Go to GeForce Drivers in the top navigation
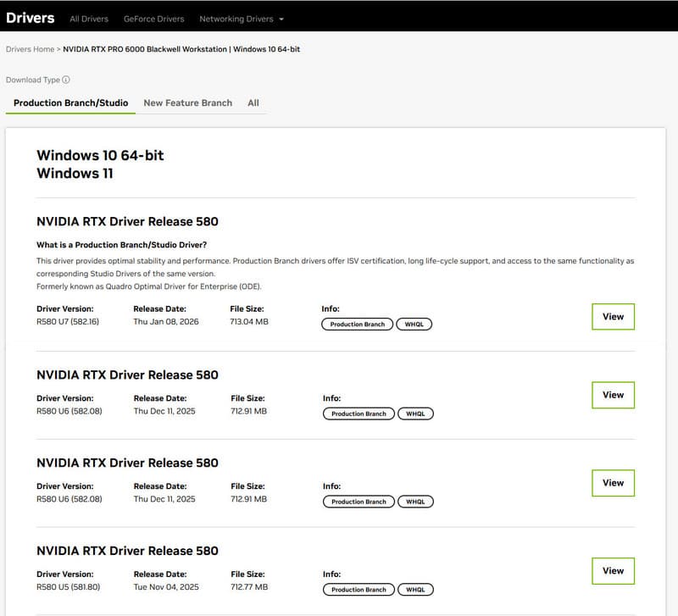This screenshot has width=678, height=616. tap(153, 19)
